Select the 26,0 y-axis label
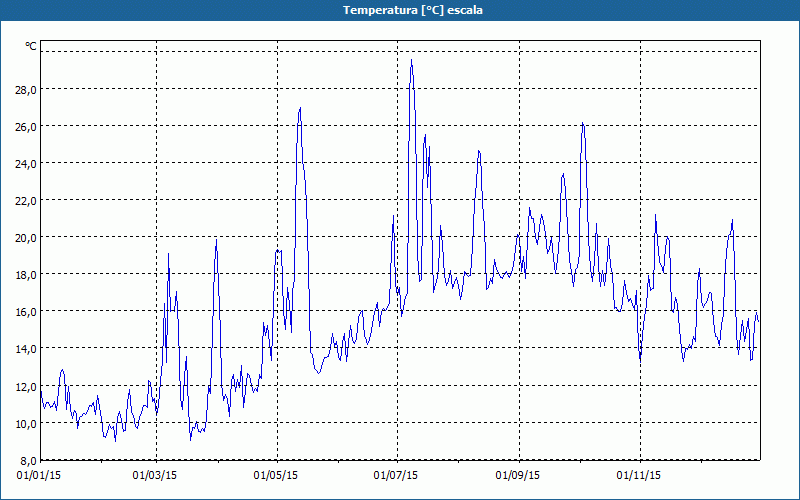Screen dimensions: 800x500 (x=26, y=127)
